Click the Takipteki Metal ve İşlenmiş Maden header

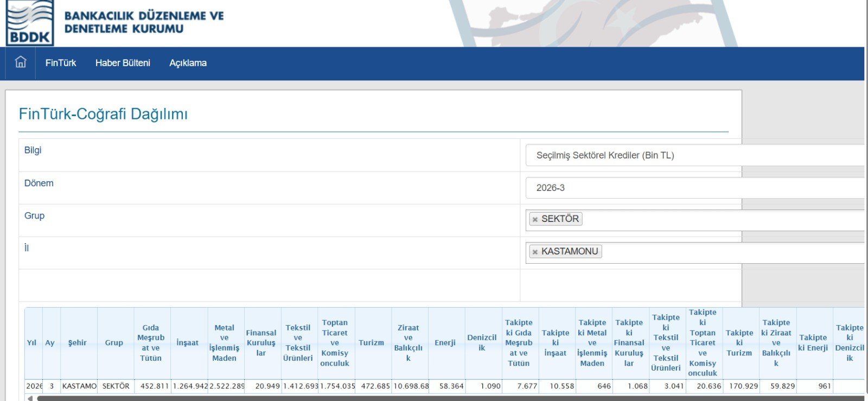[594, 343]
